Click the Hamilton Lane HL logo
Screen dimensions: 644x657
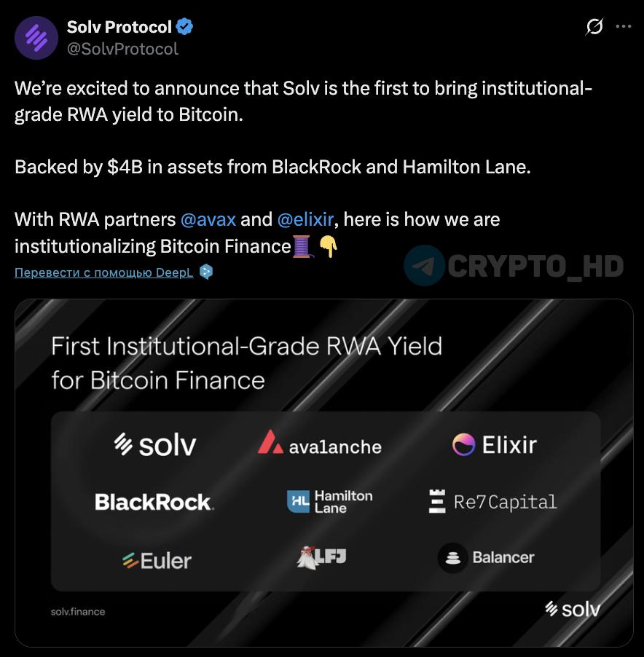click(298, 501)
